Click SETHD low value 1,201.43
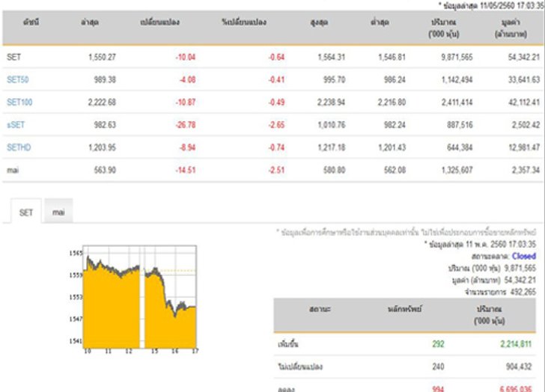The image size is (545, 392). tap(392, 147)
